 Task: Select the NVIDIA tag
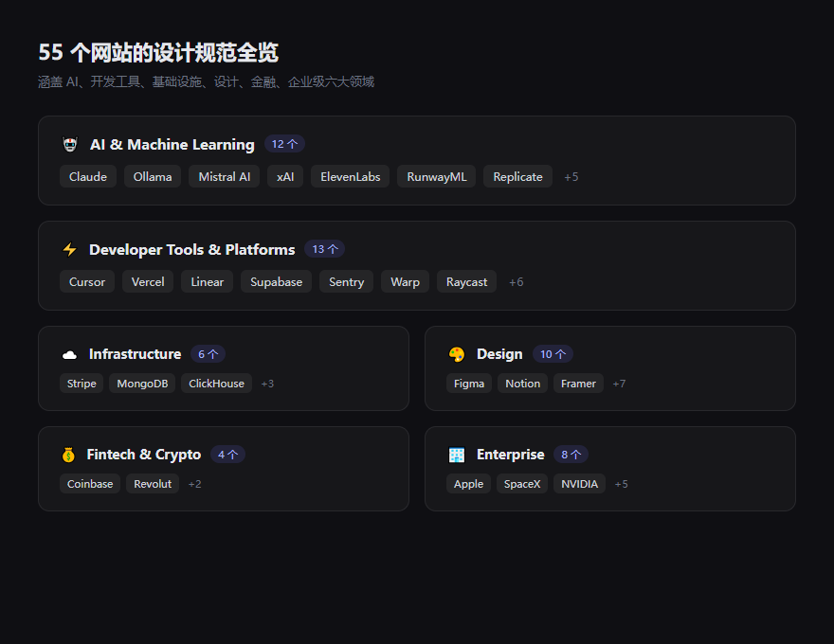[x=579, y=484]
